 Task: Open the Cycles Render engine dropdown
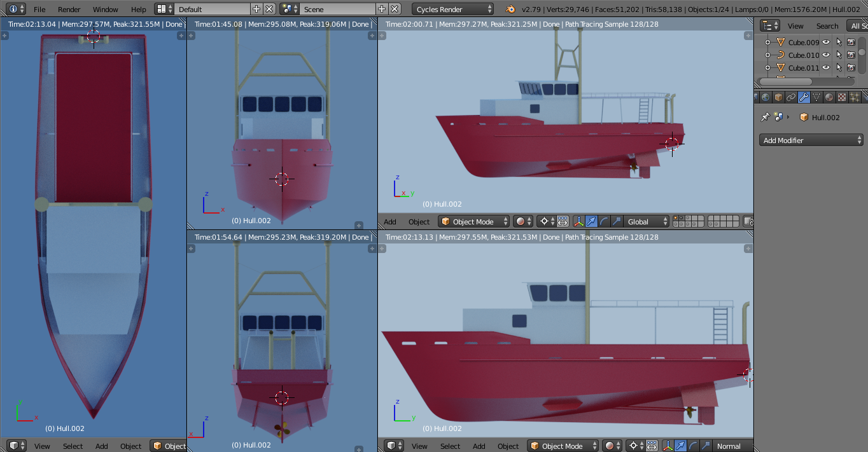(x=452, y=9)
